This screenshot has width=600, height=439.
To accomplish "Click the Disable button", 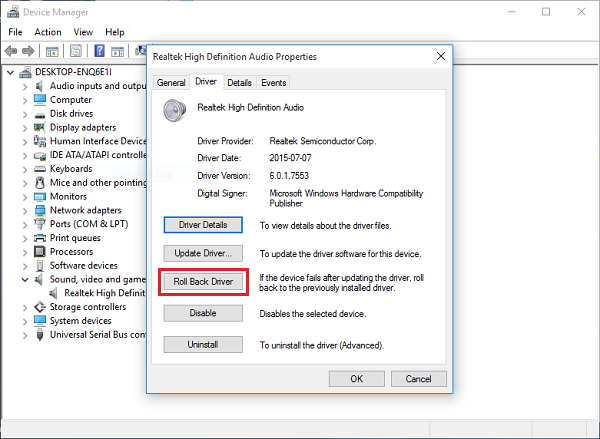I will [x=203, y=313].
